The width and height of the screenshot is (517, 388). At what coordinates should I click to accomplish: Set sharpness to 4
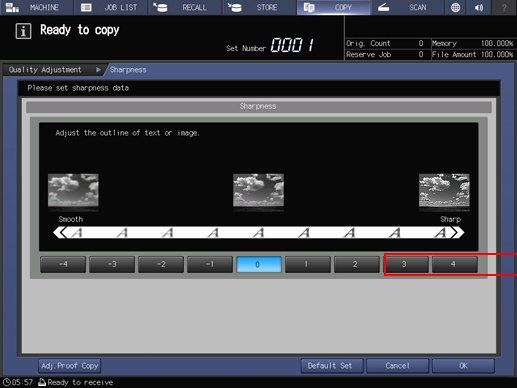(455, 264)
